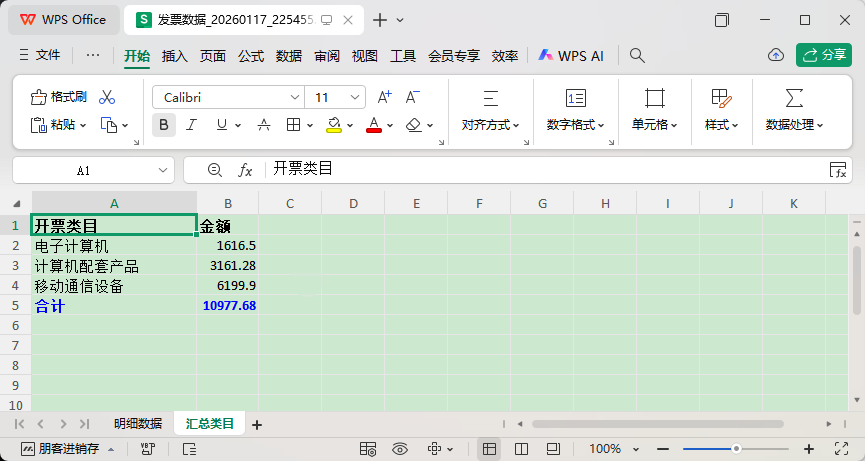Image resolution: width=865 pixels, height=461 pixels.
Task: Click the formula bar zoom icon
Action: coord(215,170)
